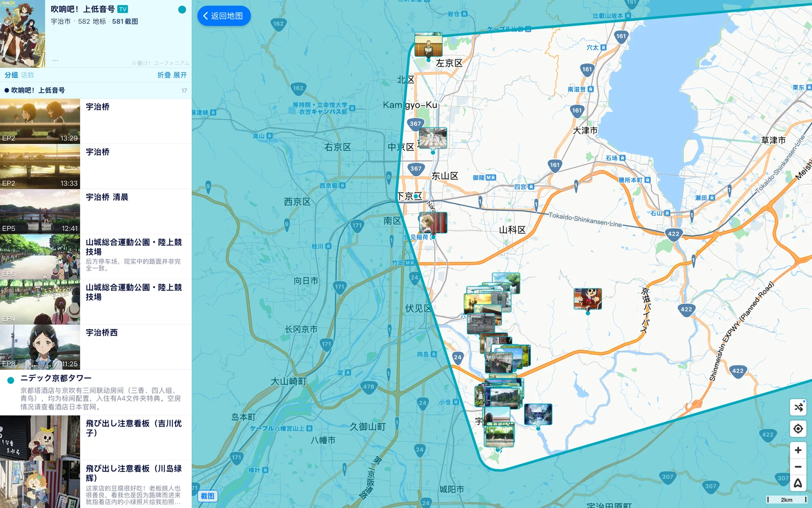Screen dimensions: 812x508
Task: Collapse all groups with 折叠
Action: 164,75
